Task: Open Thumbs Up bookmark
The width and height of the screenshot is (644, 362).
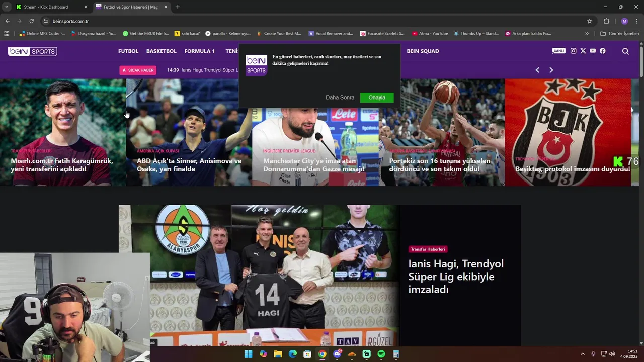Action: coord(476,34)
